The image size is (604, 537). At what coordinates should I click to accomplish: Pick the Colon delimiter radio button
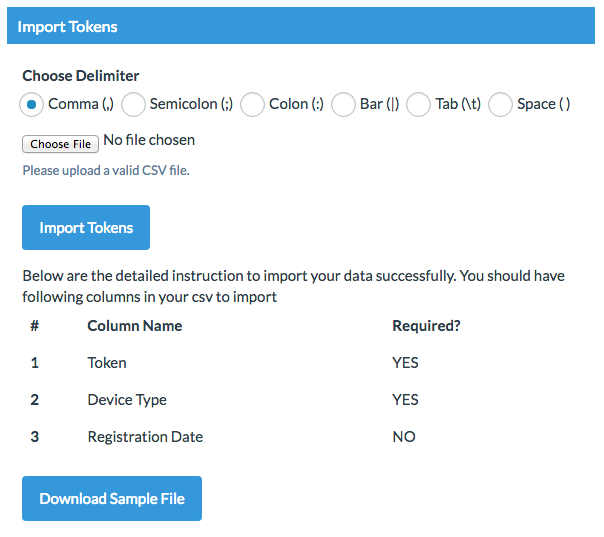pos(253,104)
